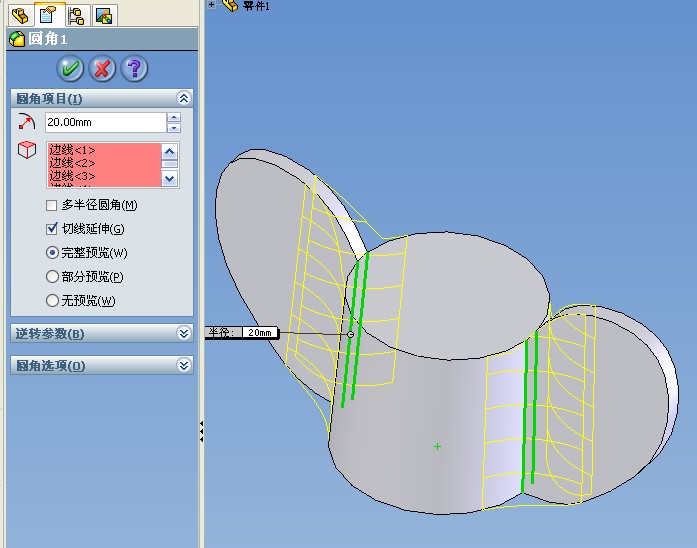Click the fillet radius arc icon
The image size is (697, 548).
(x=26, y=121)
